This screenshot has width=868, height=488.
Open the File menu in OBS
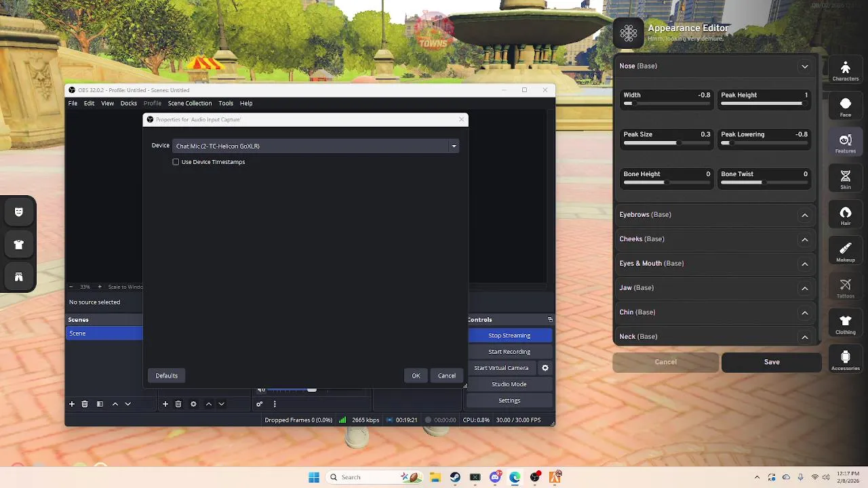(x=73, y=104)
